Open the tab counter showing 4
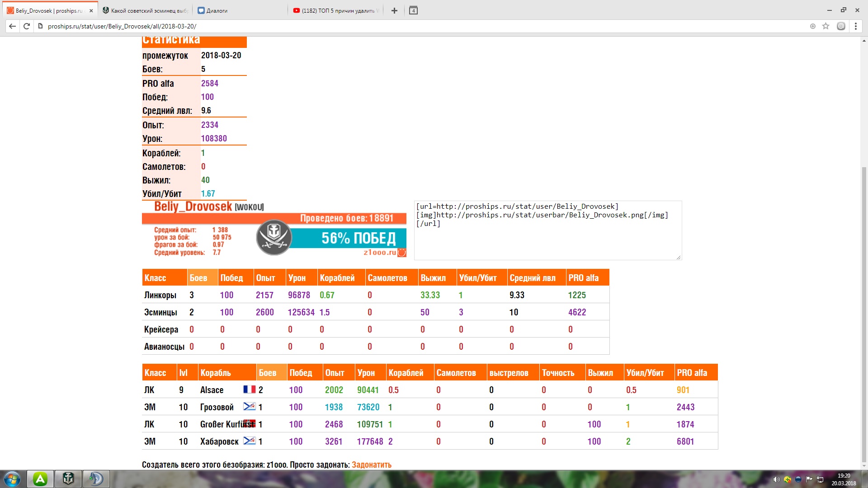Screen dimensions: 868x488 click(413, 10)
